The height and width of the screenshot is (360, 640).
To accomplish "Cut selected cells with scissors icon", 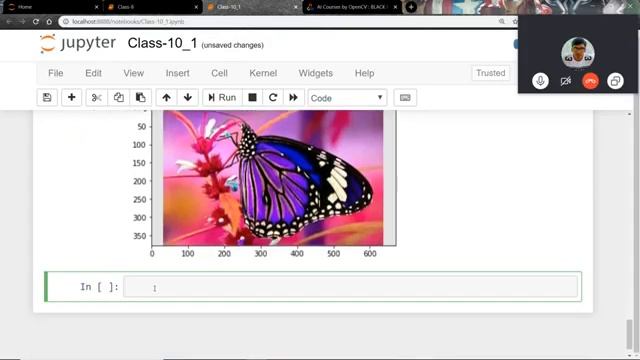I will pos(96,98).
